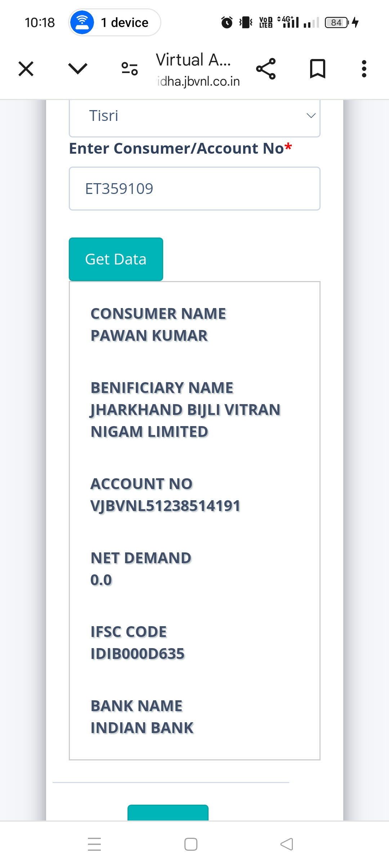
Task: Tap the Enter Consumer/Account No label
Action: pyautogui.click(x=180, y=148)
